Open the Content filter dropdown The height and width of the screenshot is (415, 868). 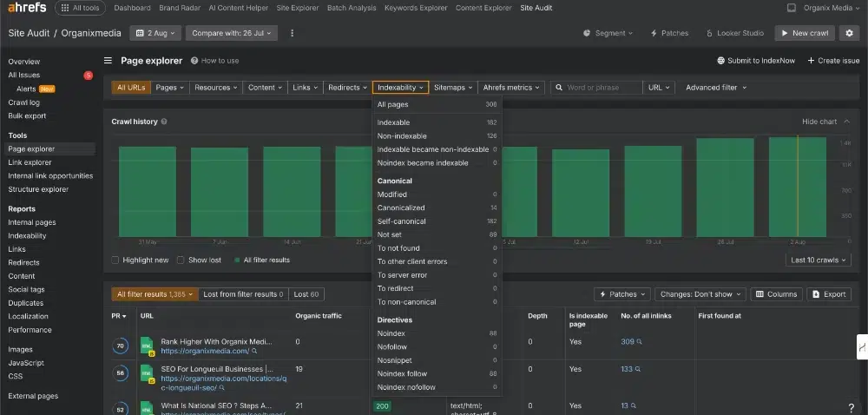click(x=265, y=88)
